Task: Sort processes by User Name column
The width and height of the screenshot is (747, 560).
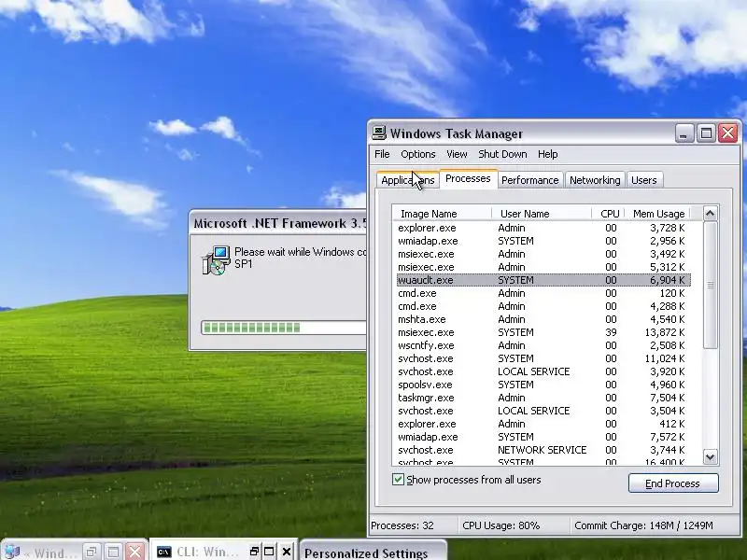Action: point(542,214)
